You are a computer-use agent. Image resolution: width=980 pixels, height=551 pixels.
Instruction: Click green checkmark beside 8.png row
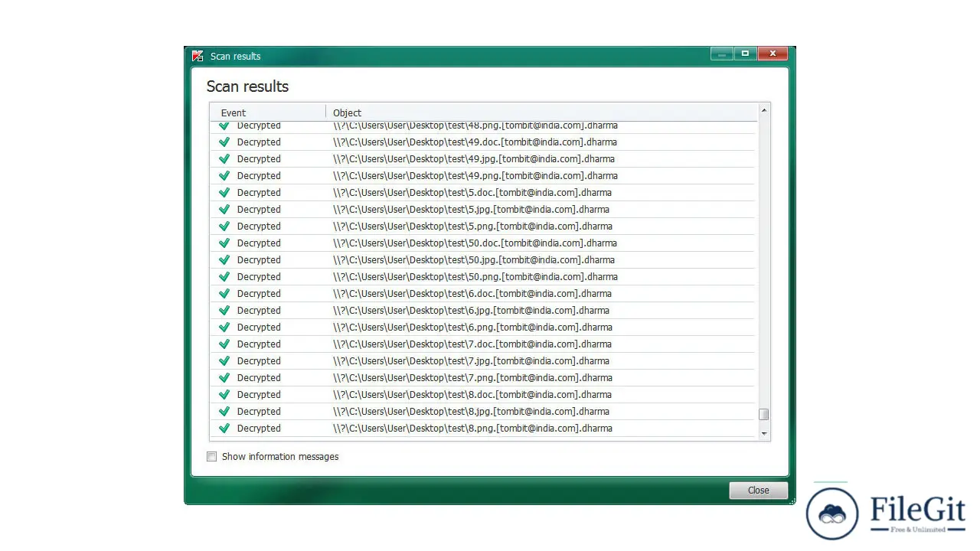point(224,428)
